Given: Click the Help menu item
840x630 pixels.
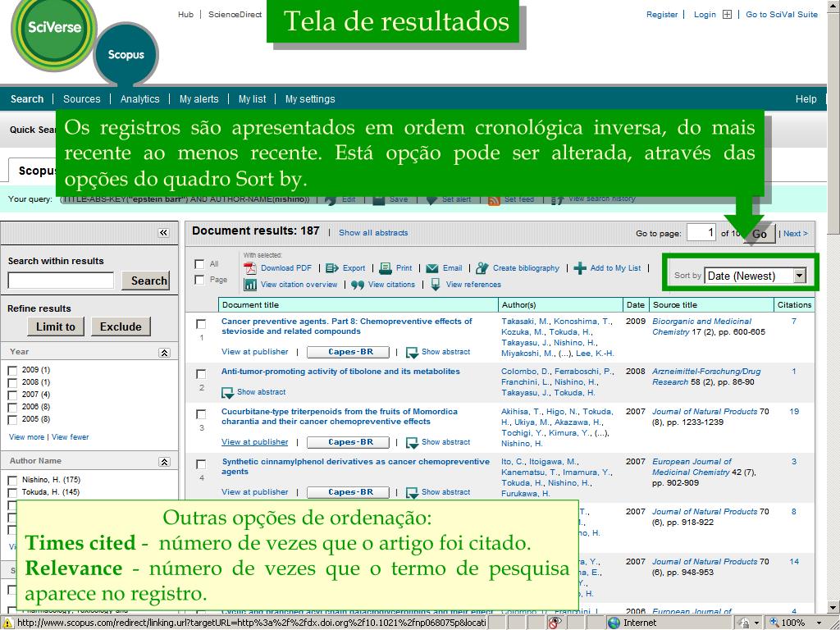Looking at the screenshot, I should tap(806, 99).
